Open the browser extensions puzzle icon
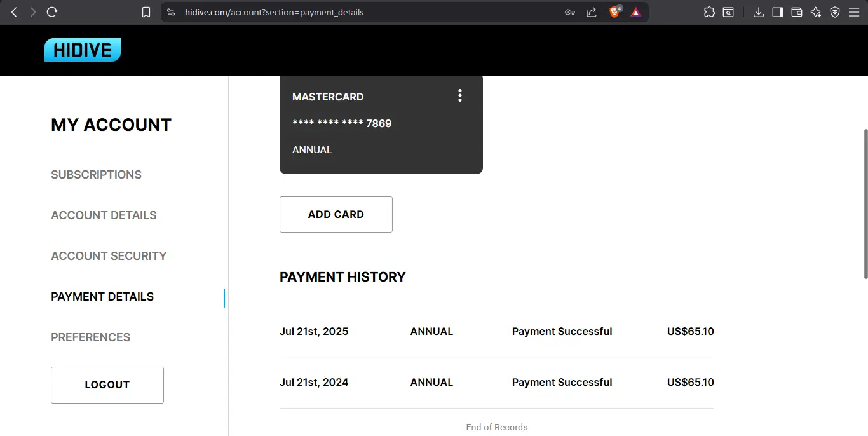 coord(709,12)
